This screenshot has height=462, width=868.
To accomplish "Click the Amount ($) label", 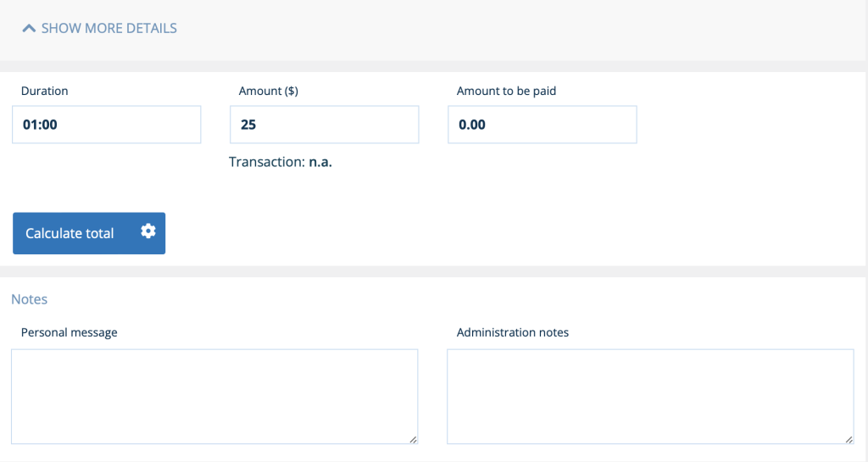I will [269, 91].
